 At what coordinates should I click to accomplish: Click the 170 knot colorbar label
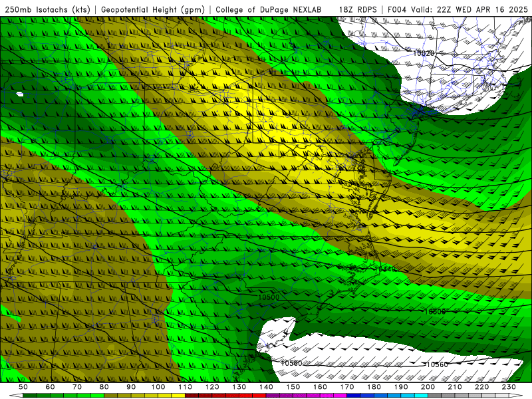point(347,387)
